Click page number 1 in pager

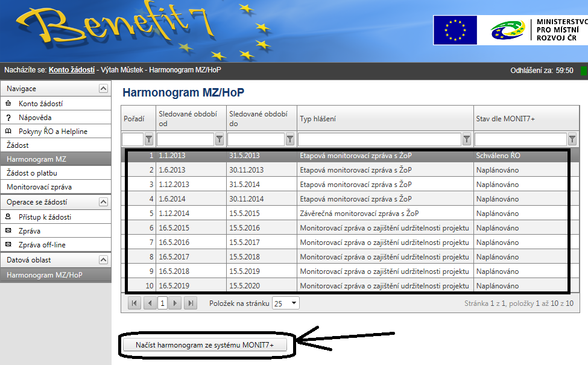pos(162,303)
